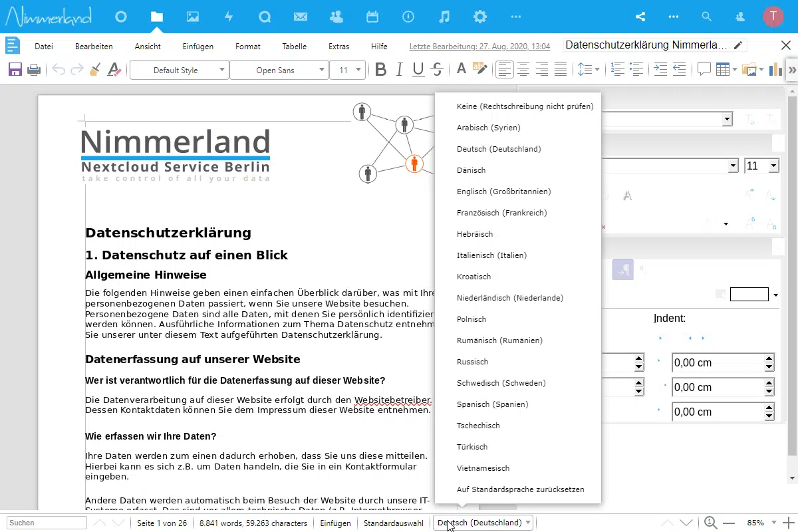Screen dimensions: 798x532
Task: Toggle underline formatting
Action: 418,69
